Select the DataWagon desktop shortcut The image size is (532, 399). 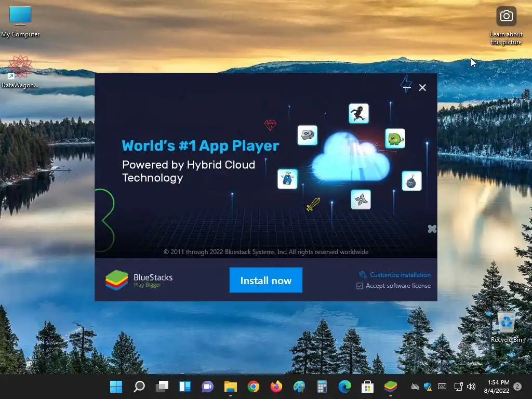click(x=20, y=72)
